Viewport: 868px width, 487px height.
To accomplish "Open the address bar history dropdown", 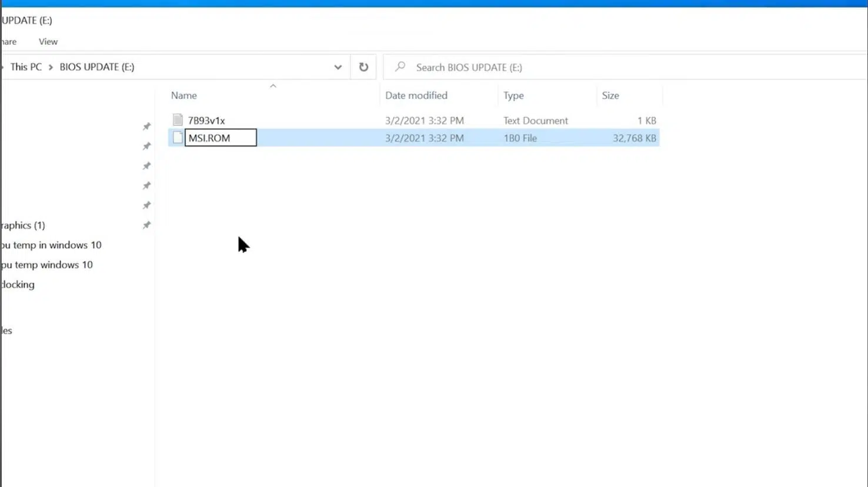I will [x=338, y=67].
